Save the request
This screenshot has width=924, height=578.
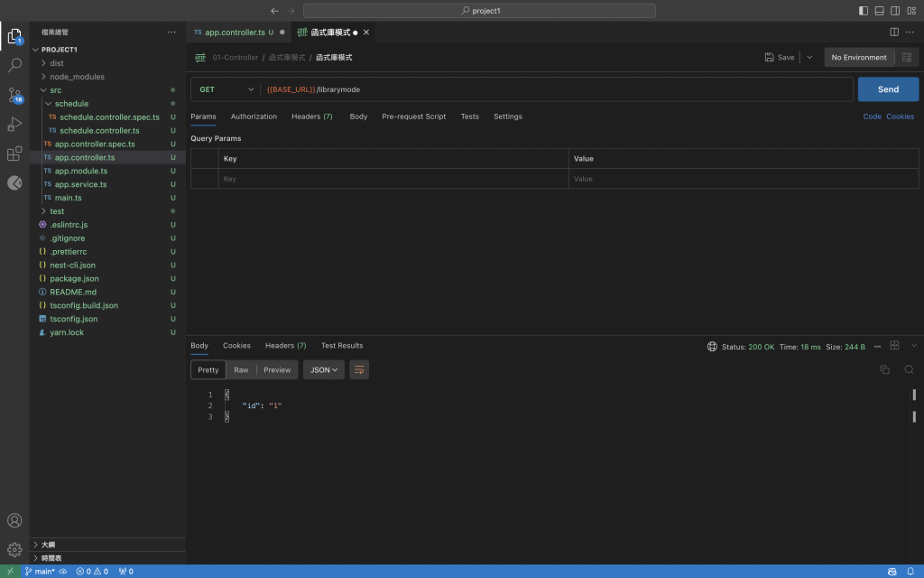(x=779, y=57)
